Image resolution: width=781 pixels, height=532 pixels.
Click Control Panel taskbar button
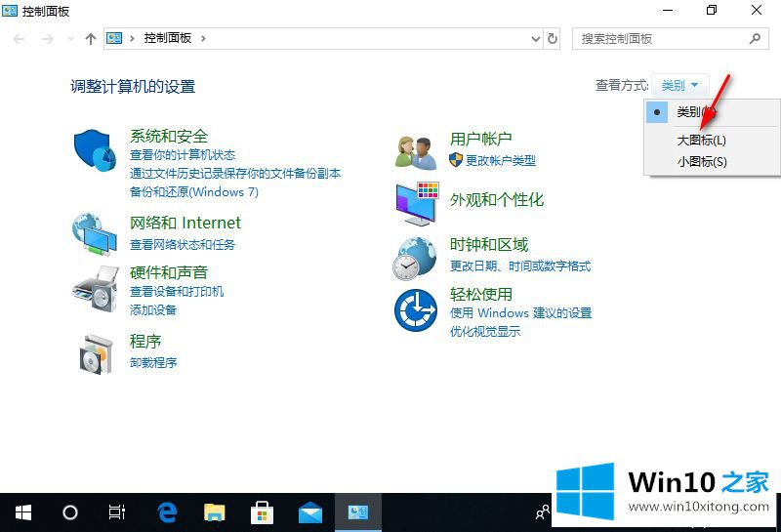358,512
